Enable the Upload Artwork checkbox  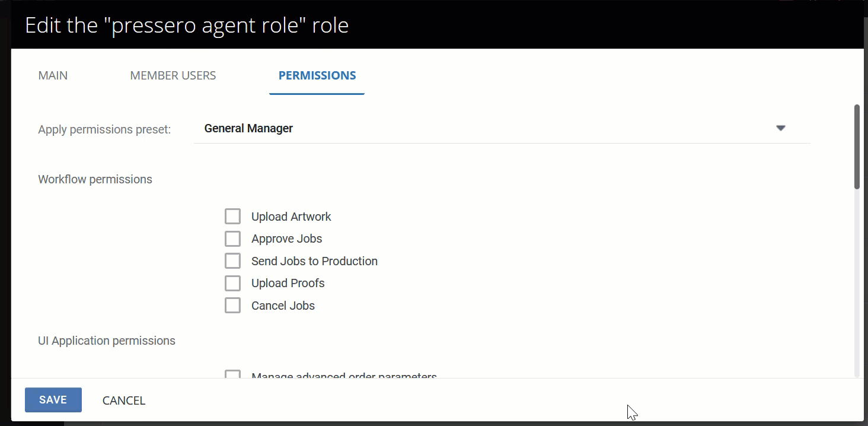(232, 217)
